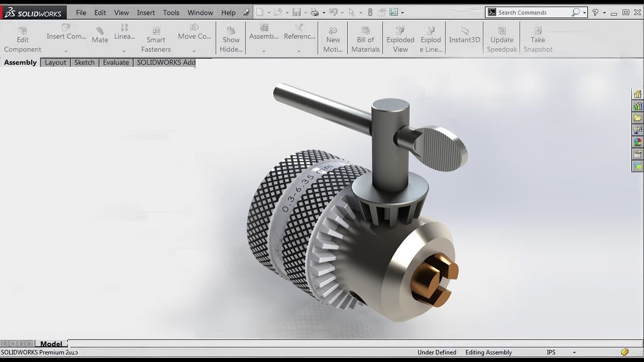This screenshot has width=644, height=362.
Task: Expand the Reference Geometry dropdown arrow
Action: [x=299, y=51]
